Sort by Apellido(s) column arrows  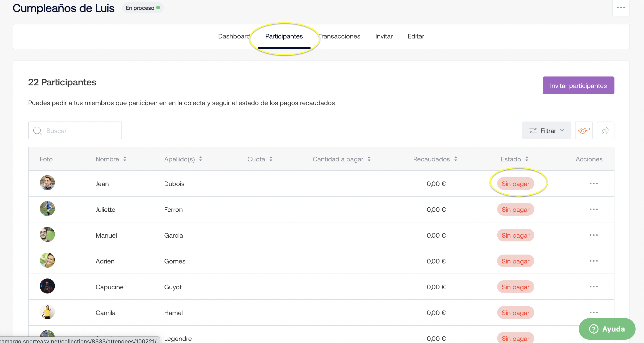pos(201,159)
